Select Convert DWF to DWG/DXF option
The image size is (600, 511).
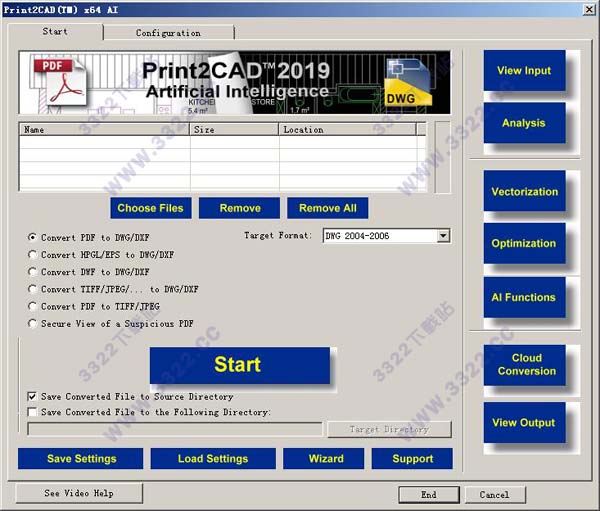point(33,272)
